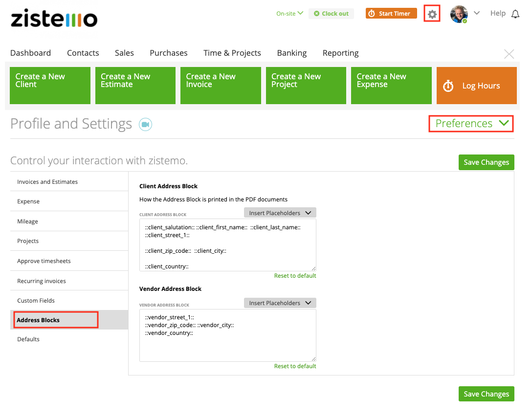Select the Expense settings tab
This screenshot has height=419, width=532.
pos(69,201)
